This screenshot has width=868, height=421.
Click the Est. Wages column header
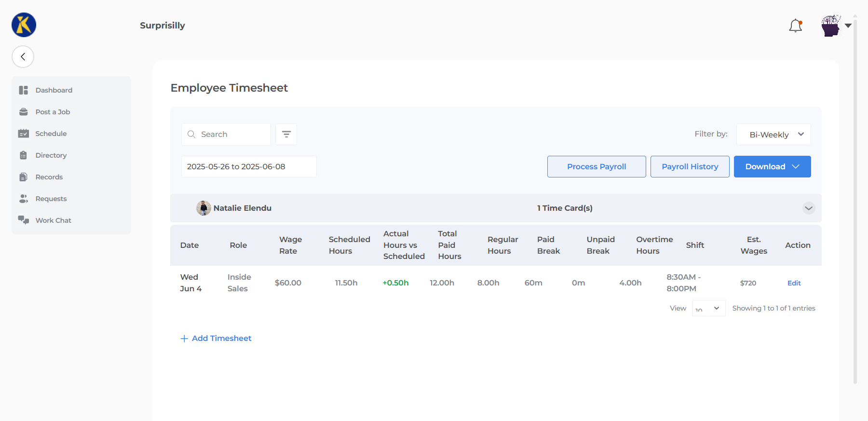pos(754,245)
